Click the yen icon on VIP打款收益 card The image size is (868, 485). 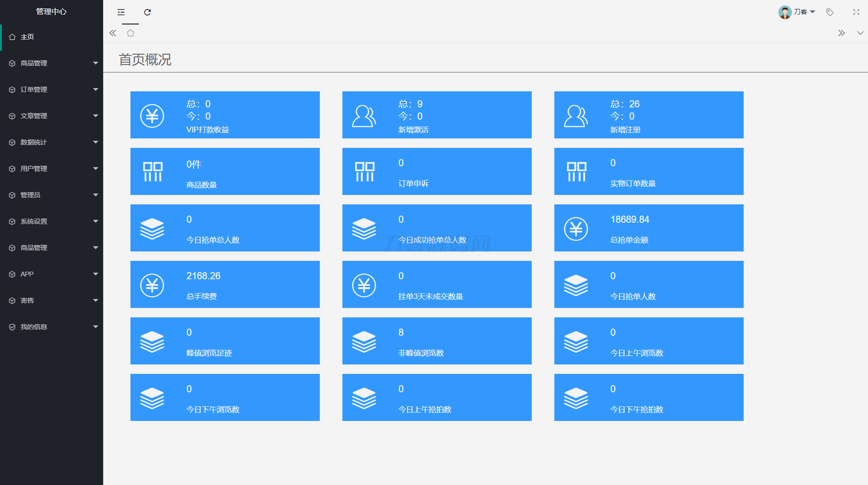152,116
